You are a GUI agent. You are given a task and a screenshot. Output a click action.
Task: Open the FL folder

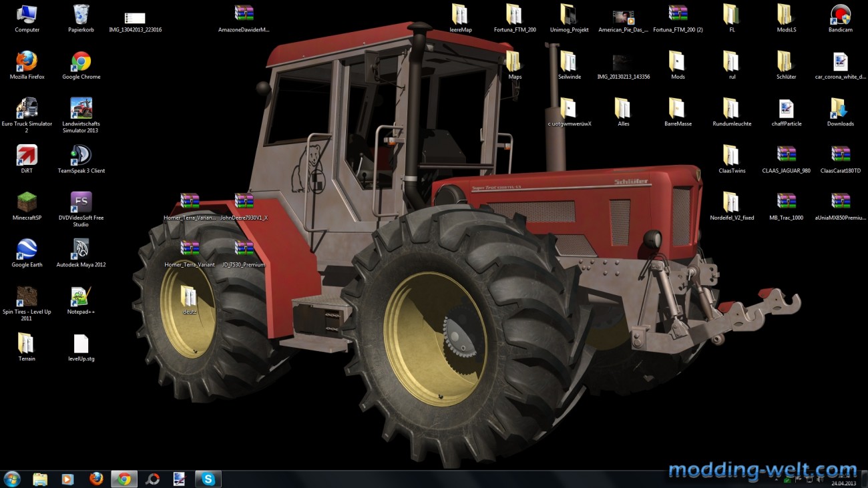732,18
